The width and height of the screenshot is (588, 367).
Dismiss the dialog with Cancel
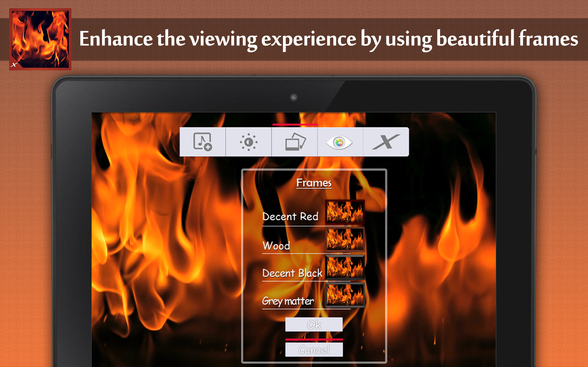point(314,349)
